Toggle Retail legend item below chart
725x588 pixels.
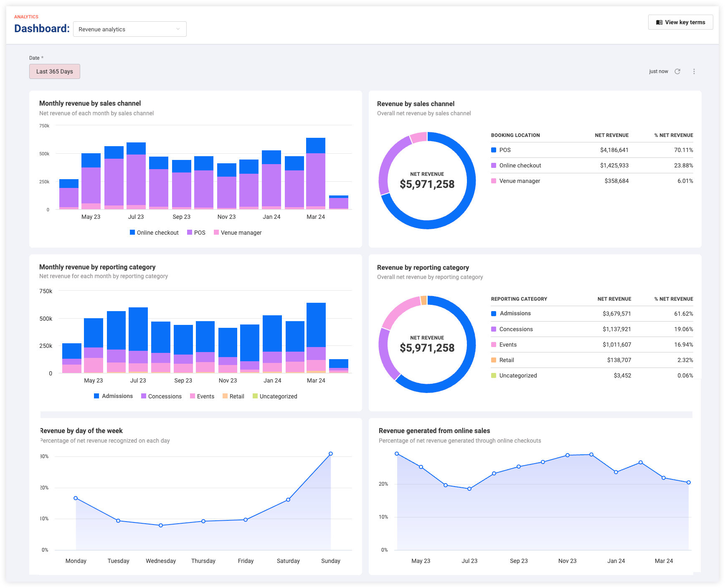tap(233, 396)
